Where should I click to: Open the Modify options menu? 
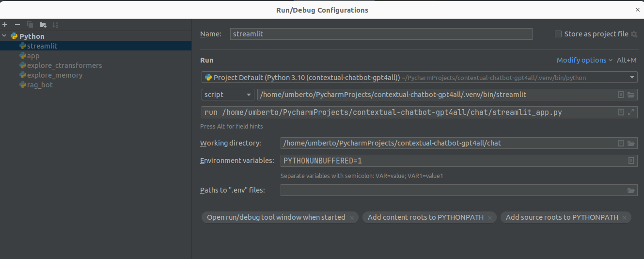(584, 60)
